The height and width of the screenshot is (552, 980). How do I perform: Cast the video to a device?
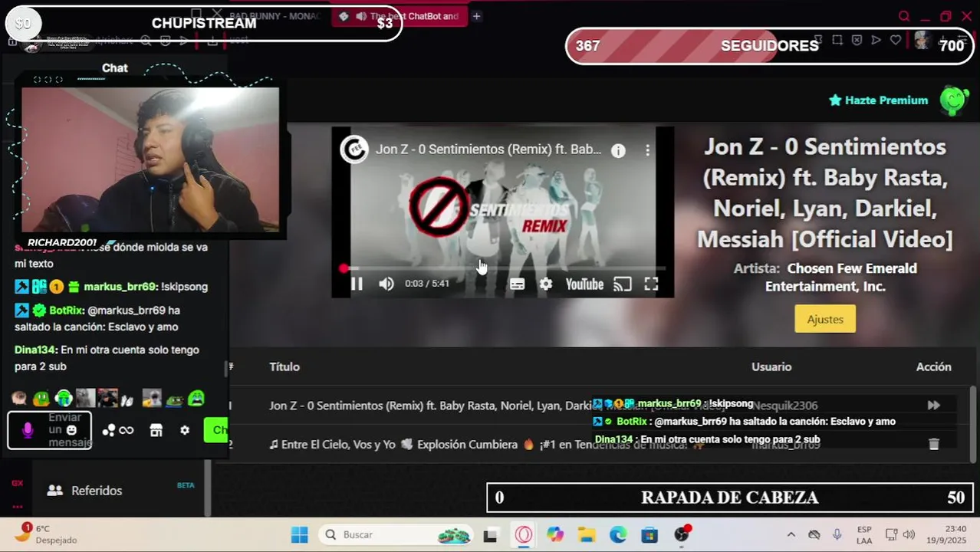click(623, 284)
